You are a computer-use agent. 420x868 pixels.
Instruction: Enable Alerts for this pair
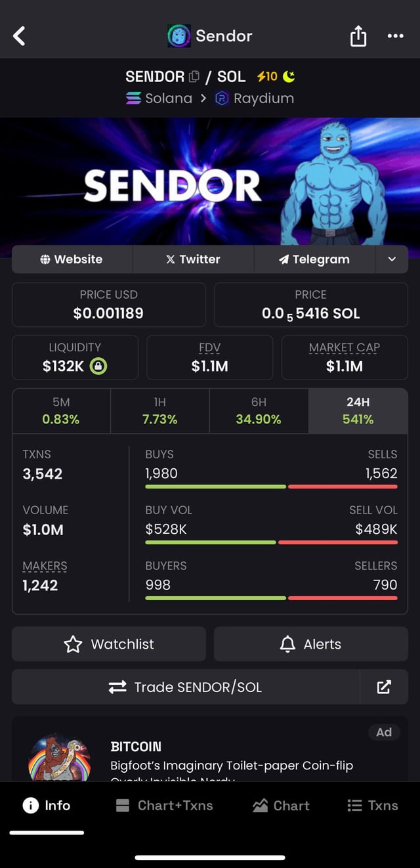point(311,644)
